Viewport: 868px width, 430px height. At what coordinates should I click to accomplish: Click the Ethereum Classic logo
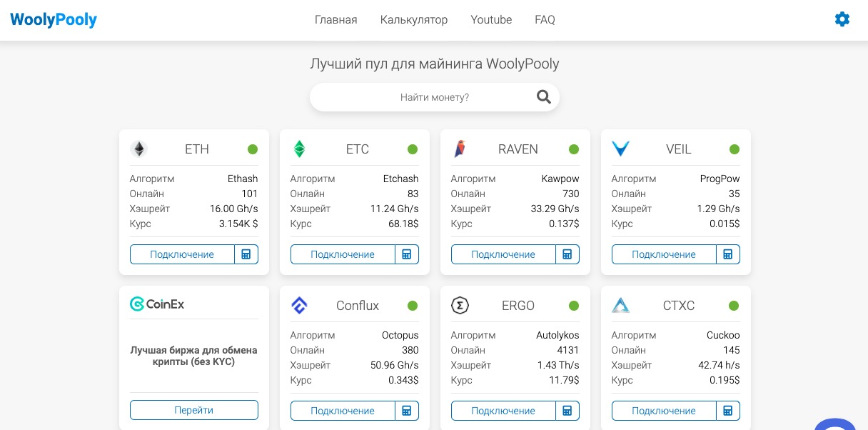(300, 149)
